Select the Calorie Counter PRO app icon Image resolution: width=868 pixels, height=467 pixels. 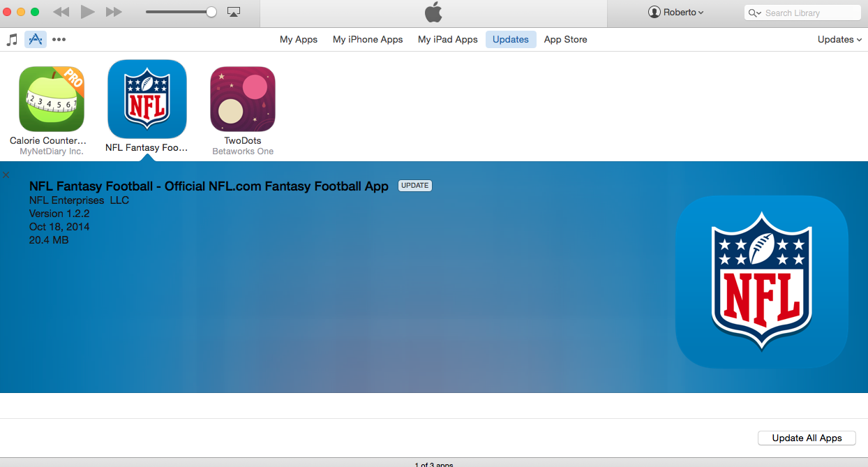click(x=52, y=99)
